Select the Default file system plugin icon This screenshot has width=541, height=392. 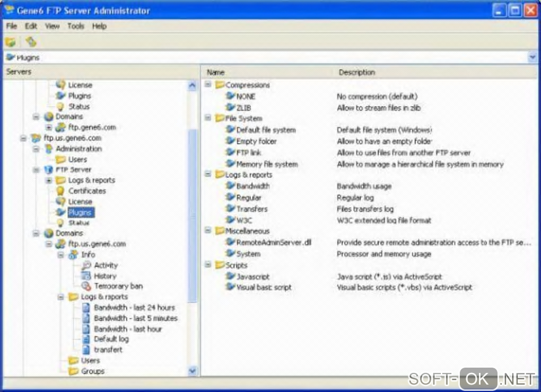(230, 129)
